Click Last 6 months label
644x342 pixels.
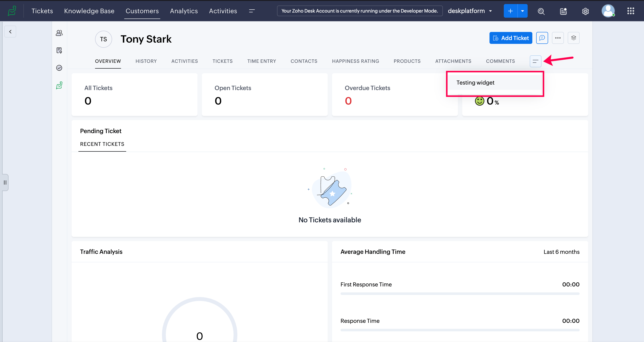(562, 252)
